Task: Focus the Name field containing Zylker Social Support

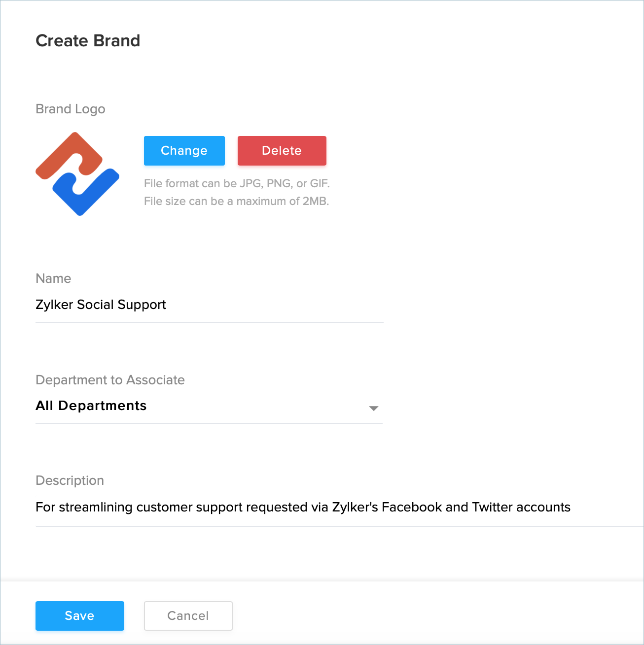Action: click(209, 305)
